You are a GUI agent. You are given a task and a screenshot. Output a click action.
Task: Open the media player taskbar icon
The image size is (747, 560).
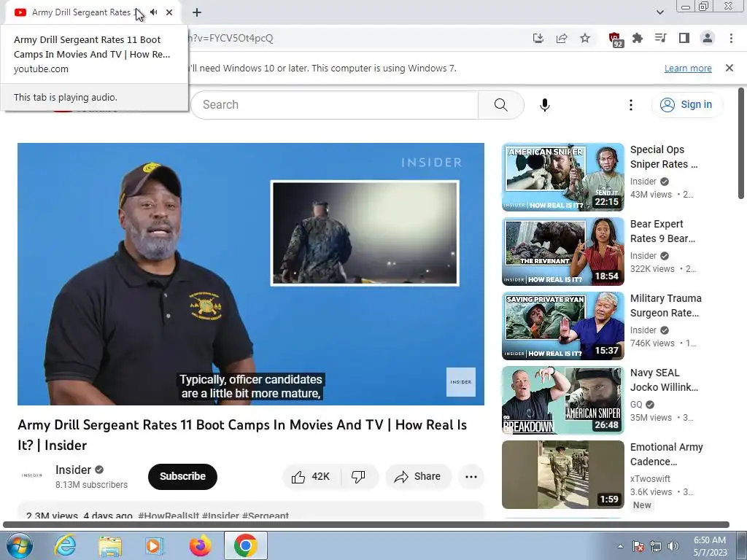[155, 545]
